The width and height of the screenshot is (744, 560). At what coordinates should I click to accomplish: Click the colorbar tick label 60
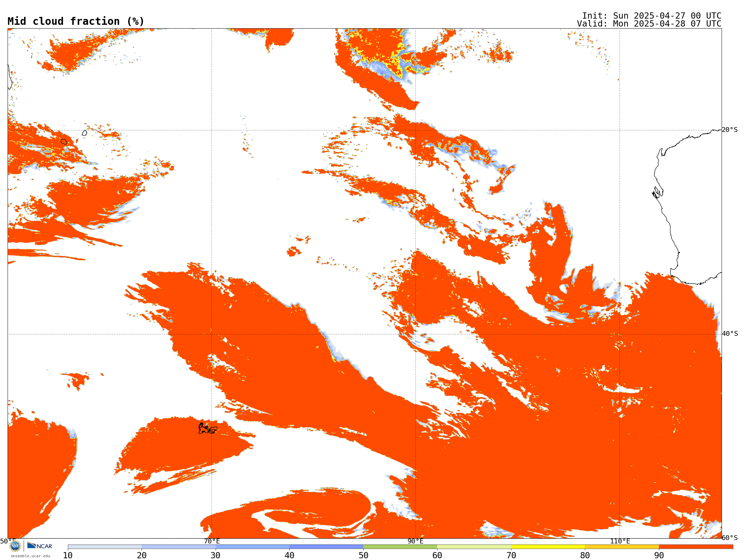click(x=437, y=556)
